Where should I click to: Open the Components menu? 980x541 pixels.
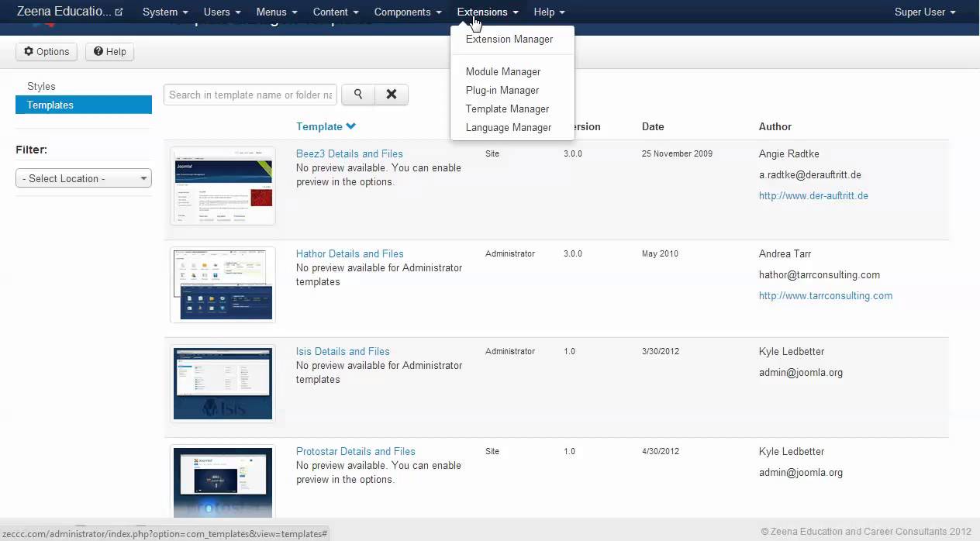coord(408,12)
